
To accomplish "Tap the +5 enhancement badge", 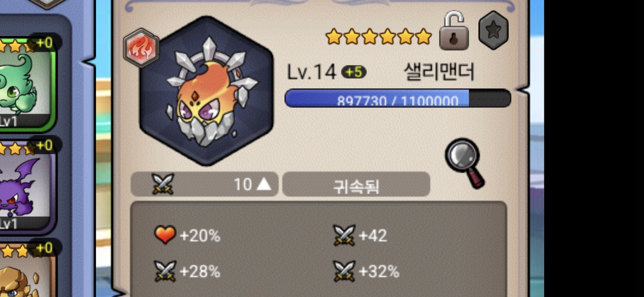I will [354, 72].
